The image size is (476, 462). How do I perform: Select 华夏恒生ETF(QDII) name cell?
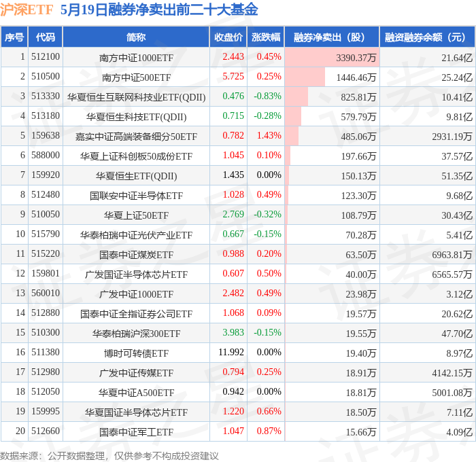[136, 176]
